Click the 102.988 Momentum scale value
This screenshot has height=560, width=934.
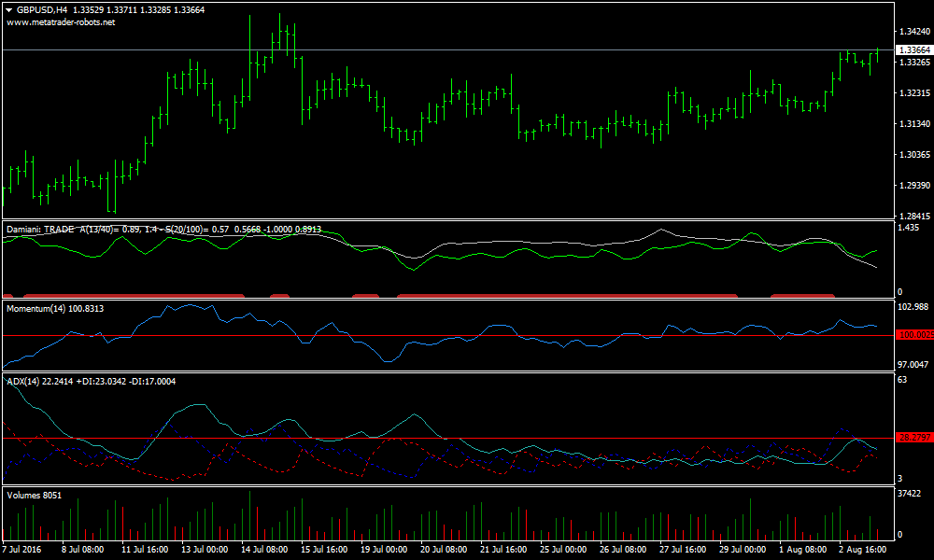911,307
